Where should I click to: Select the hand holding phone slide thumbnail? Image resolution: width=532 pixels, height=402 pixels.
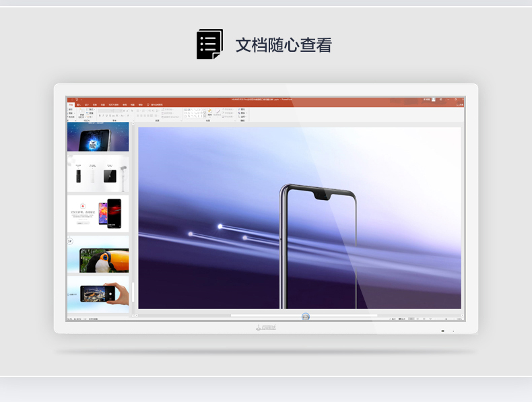pyautogui.click(x=98, y=294)
